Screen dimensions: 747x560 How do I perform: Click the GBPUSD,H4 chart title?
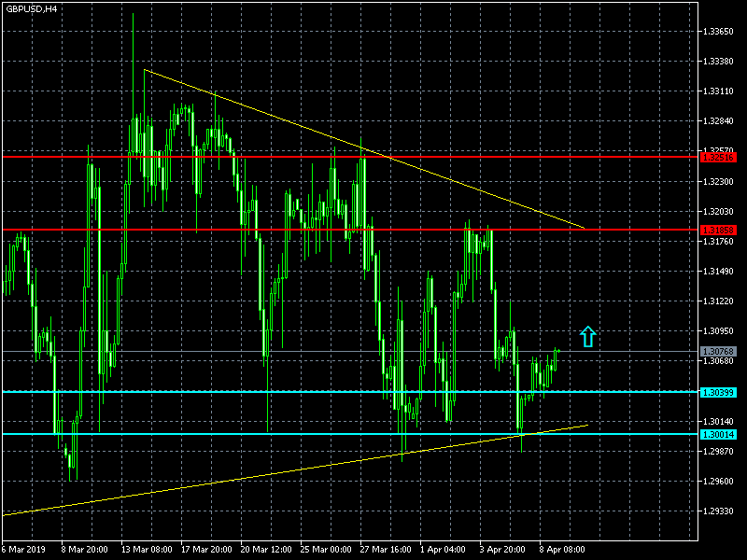coord(32,8)
